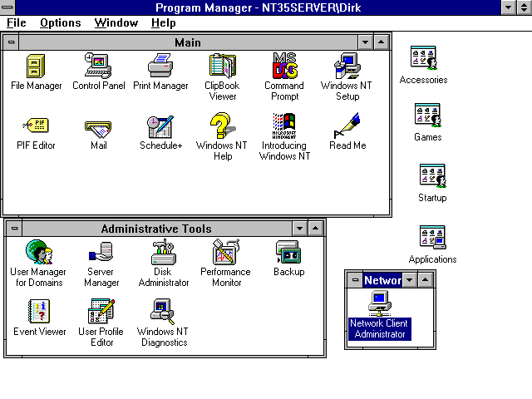Open the Accessories program group icon

click(x=423, y=58)
